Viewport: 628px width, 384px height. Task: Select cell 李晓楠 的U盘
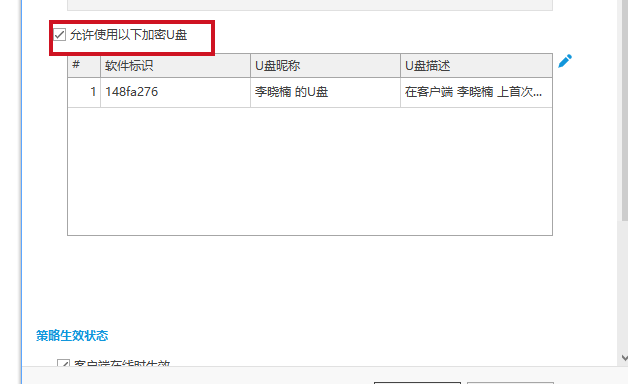[x=325, y=92]
